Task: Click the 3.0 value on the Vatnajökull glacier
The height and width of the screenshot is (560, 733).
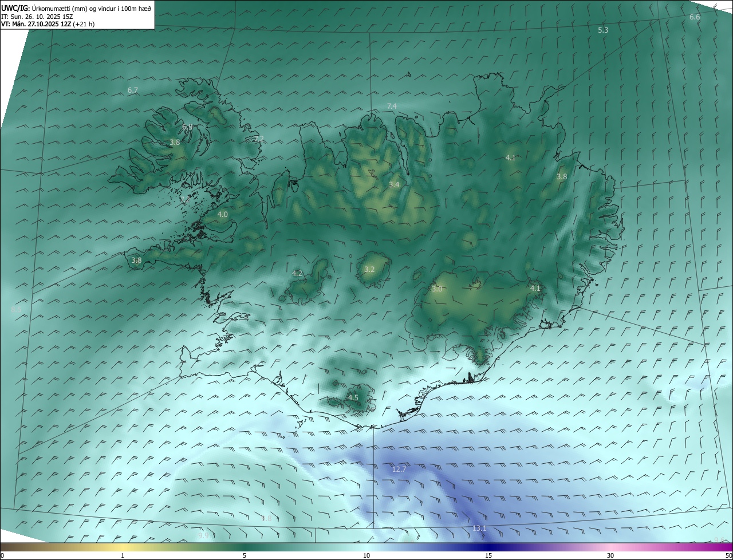Action: click(437, 289)
